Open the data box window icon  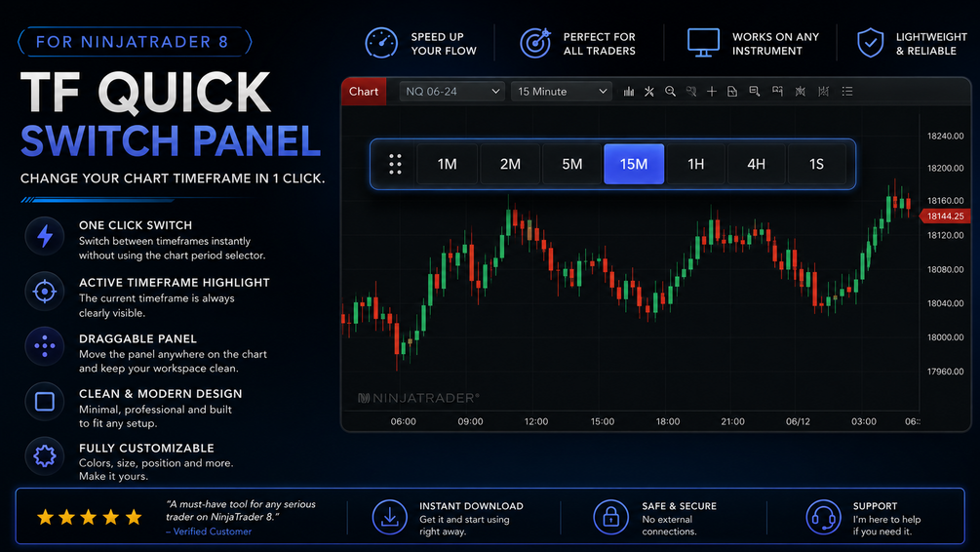(755, 92)
